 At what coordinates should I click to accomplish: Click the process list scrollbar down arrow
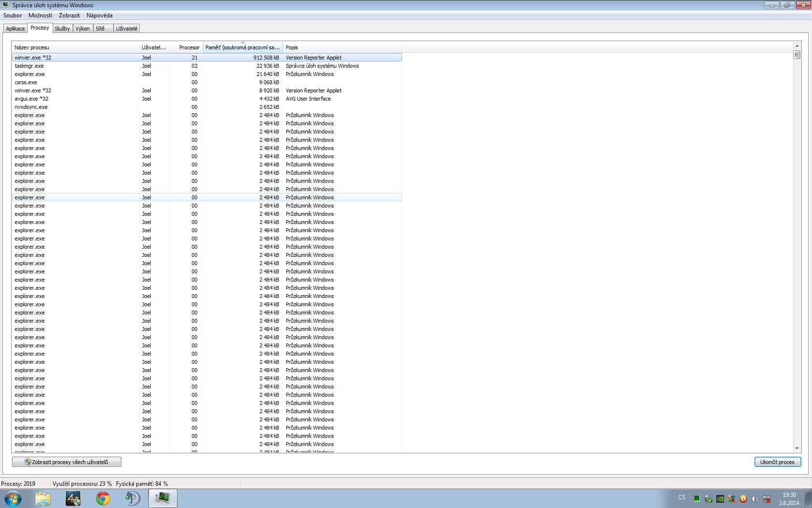(797, 449)
